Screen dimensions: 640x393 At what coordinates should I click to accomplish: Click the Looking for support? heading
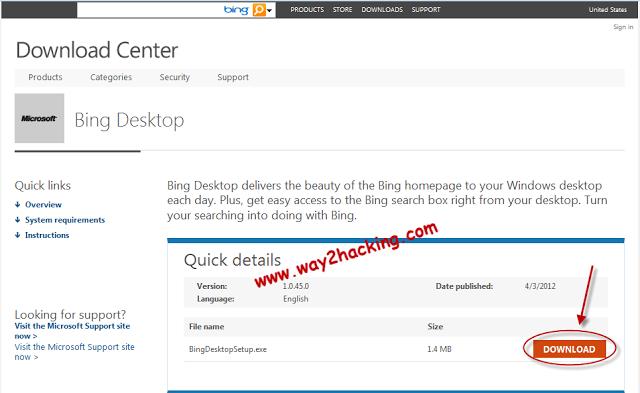(70, 315)
